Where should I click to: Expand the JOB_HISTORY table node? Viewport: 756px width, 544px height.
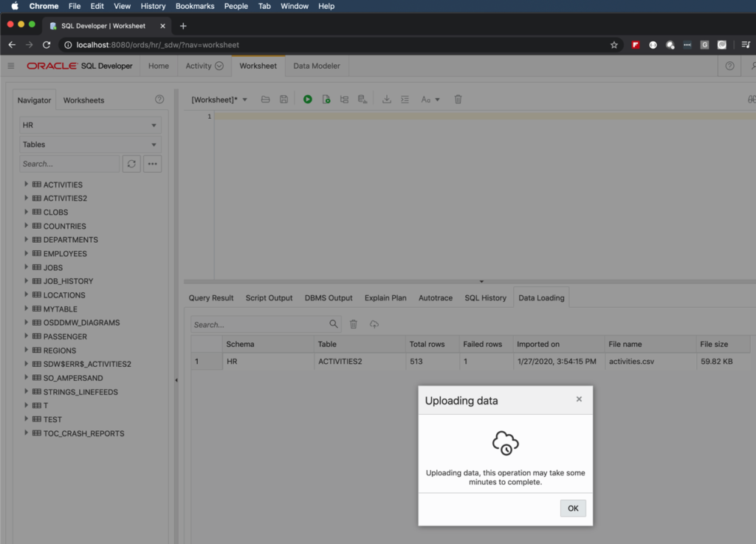[x=26, y=280]
